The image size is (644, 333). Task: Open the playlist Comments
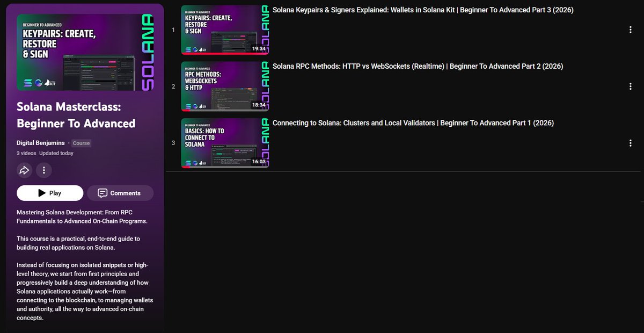click(120, 193)
